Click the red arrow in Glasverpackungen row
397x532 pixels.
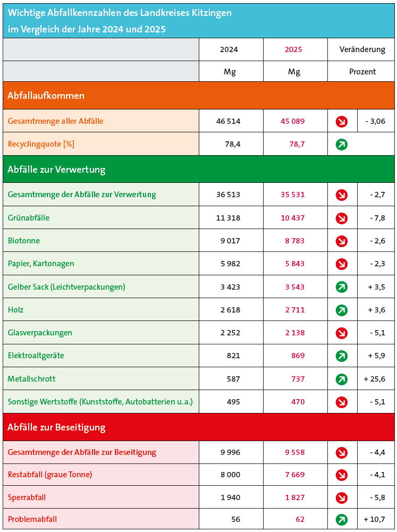click(342, 333)
